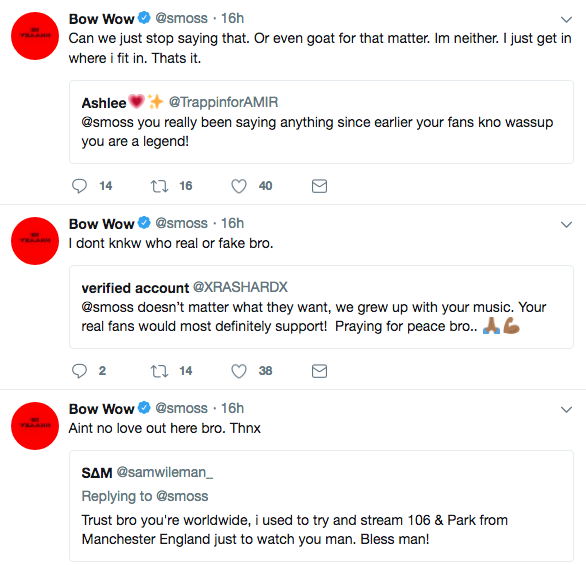Send first tweet via direct message envelope

pos(319,186)
